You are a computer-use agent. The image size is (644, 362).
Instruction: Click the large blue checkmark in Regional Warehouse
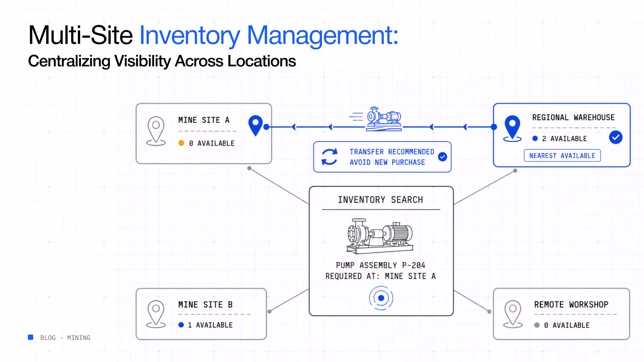pos(616,137)
